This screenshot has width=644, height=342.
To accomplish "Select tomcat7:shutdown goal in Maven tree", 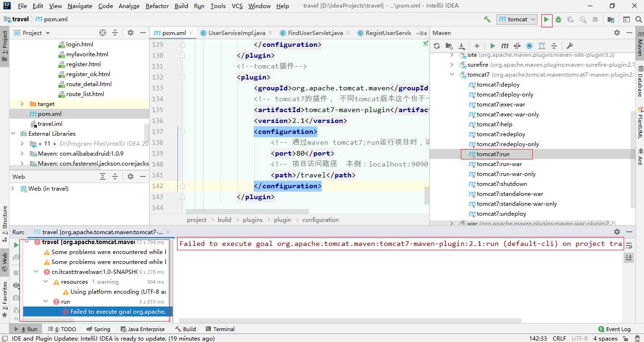I will pos(502,184).
